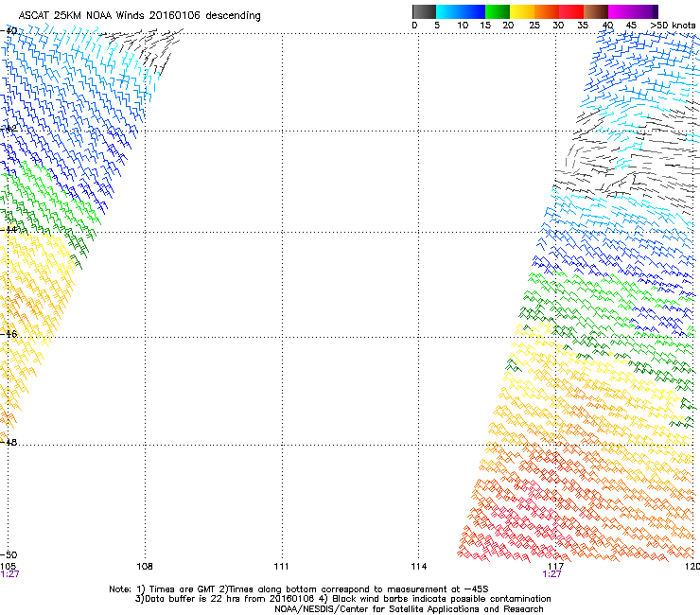700x615 pixels.
Task: Click the '105' longitude axis label
Action: click(8, 567)
